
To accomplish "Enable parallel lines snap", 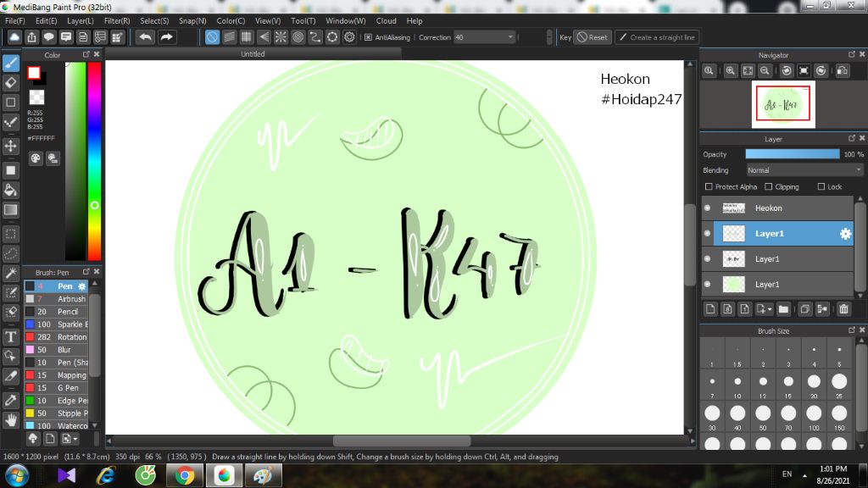I will (x=229, y=37).
